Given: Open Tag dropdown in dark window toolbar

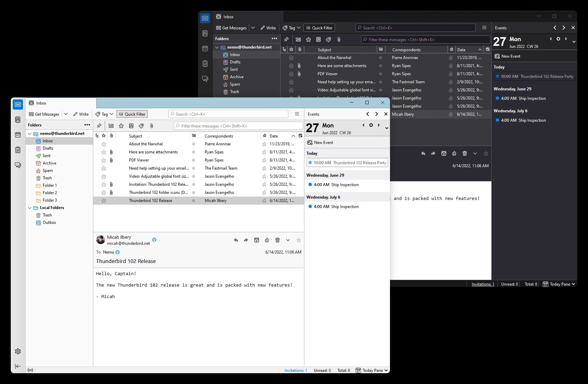Looking at the screenshot, I should click(292, 28).
